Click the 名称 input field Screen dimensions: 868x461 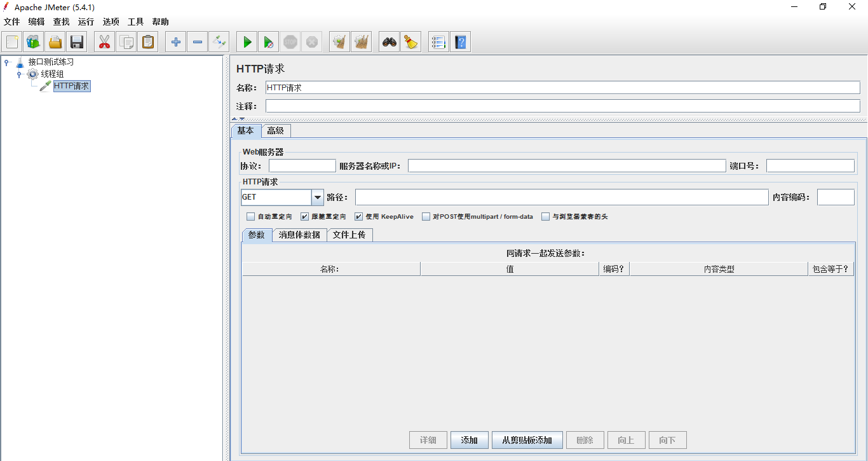pos(562,88)
